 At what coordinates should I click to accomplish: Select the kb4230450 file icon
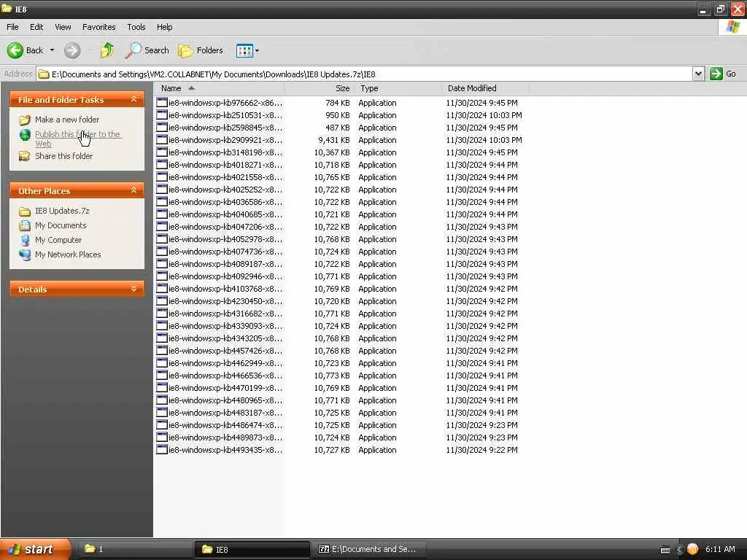pyautogui.click(x=162, y=300)
